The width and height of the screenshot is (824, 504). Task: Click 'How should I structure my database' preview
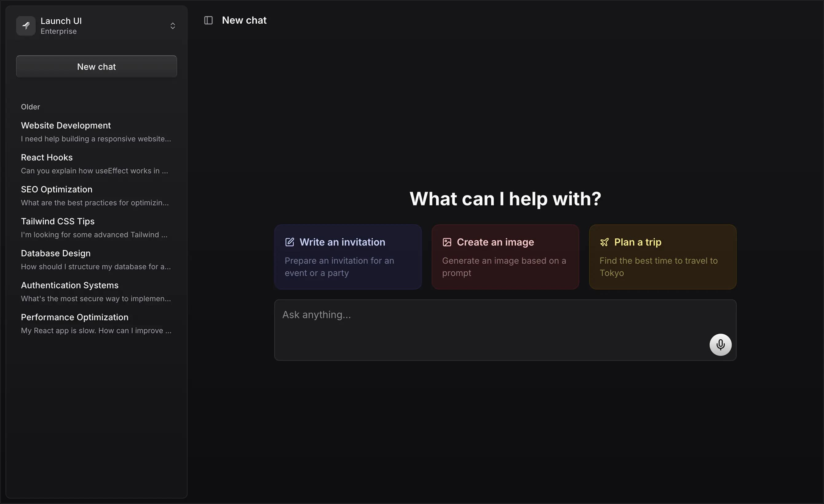tap(96, 267)
